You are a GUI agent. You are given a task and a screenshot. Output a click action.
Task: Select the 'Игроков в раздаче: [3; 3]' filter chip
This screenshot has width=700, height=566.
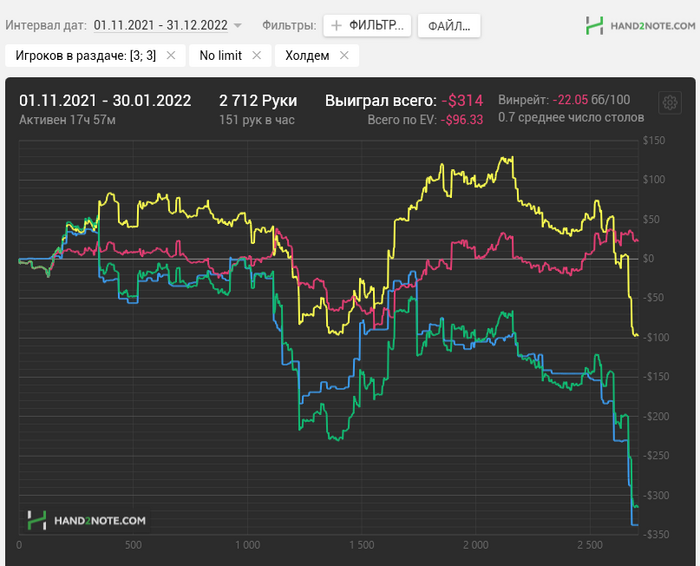point(86,55)
